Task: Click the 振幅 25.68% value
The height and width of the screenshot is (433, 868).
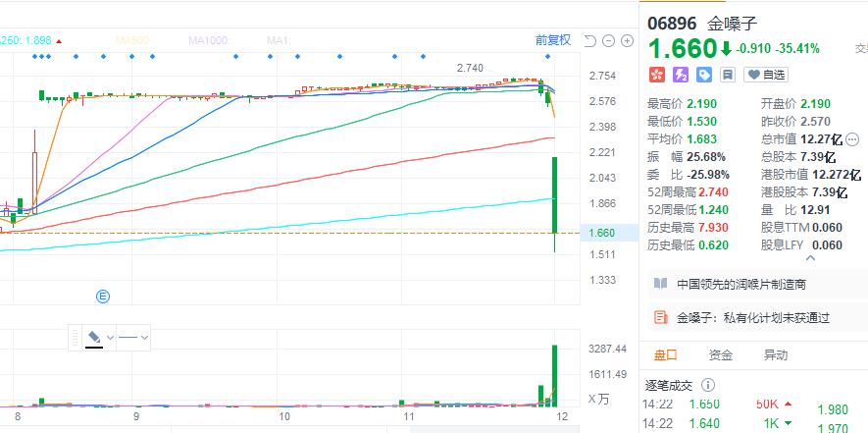Action: pos(706,157)
